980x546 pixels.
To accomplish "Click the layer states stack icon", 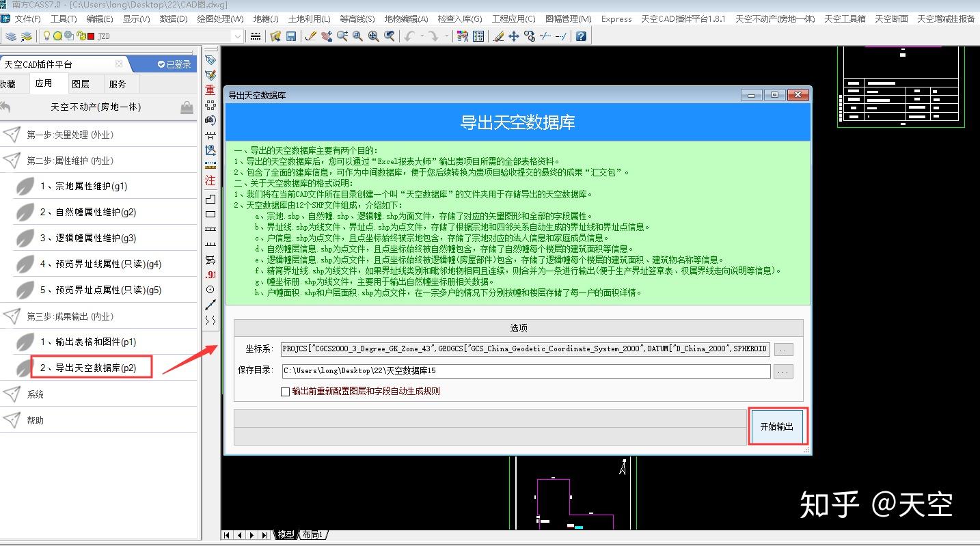I will tap(26, 36).
